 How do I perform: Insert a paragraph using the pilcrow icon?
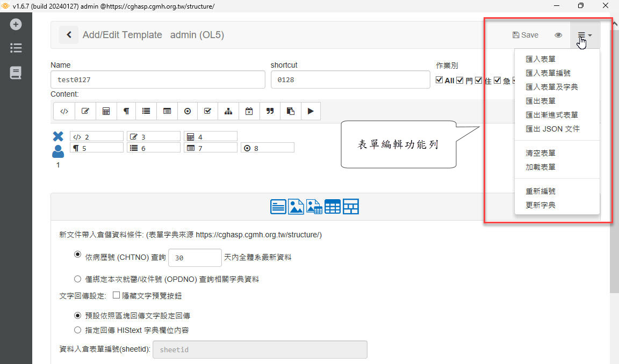[x=126, y=111]
